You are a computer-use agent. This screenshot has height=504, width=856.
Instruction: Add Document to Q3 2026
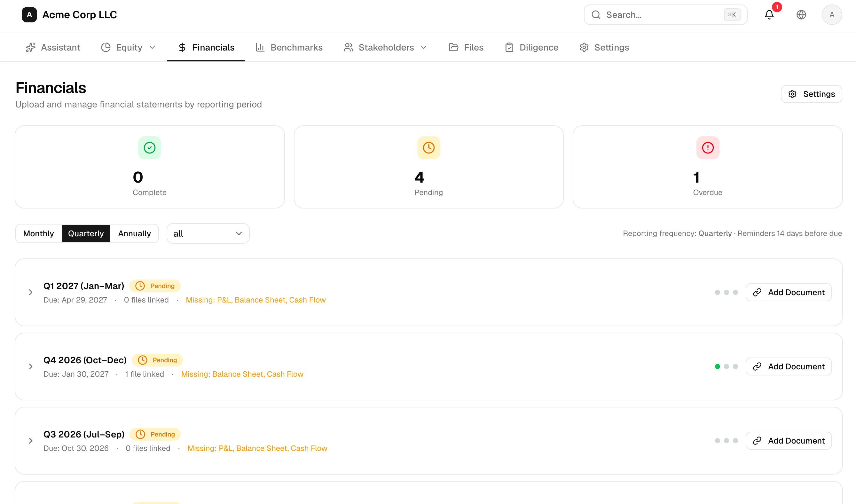(789, 440)
